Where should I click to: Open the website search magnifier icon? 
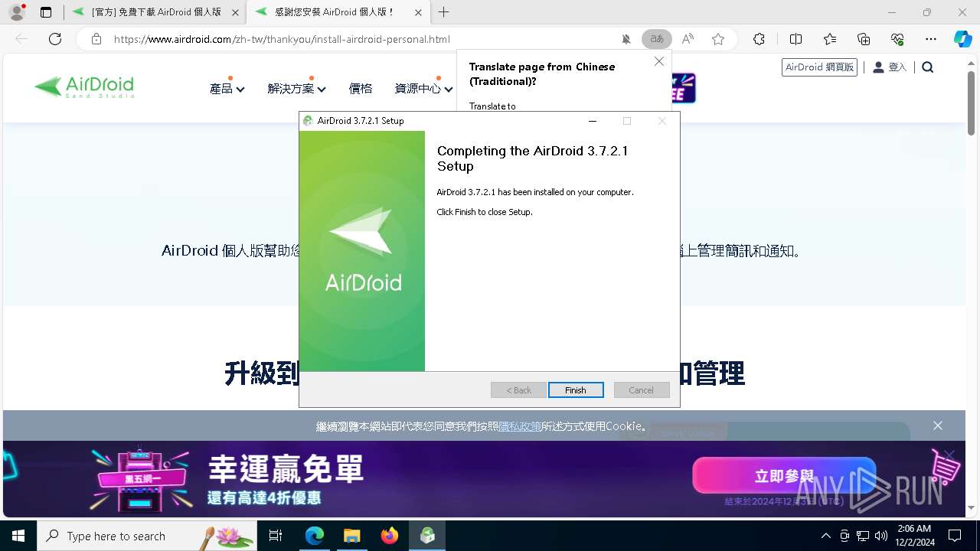coord(928,67)
